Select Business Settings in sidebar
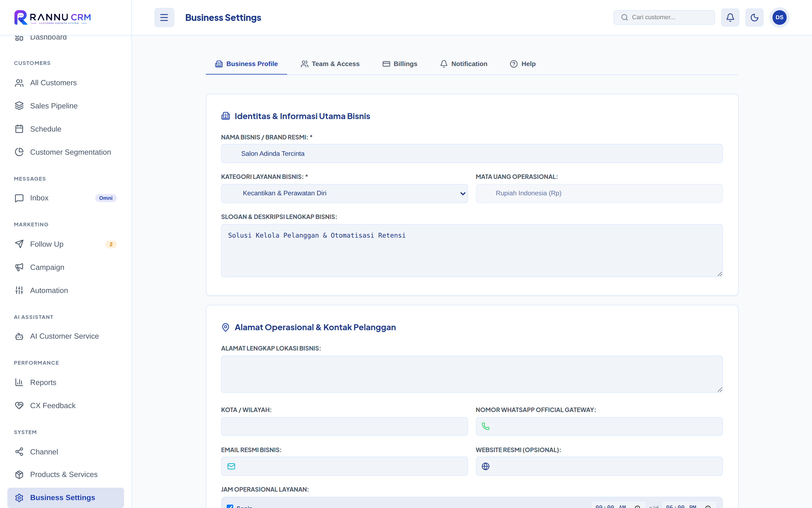This screenshot has width=812, height=508. click(66, 498)
